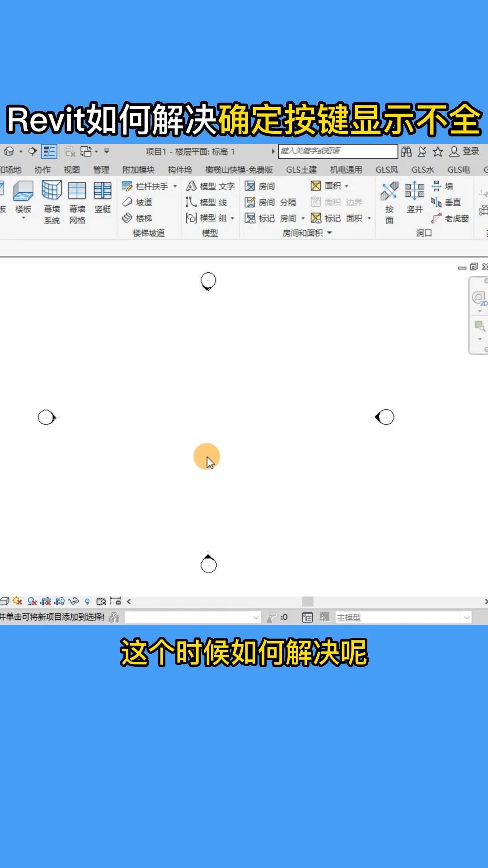Viewport: 488px width, 868px height.
Task: Click the 幕墙网格 curtain grid tool
Action: tap(77, 201)
